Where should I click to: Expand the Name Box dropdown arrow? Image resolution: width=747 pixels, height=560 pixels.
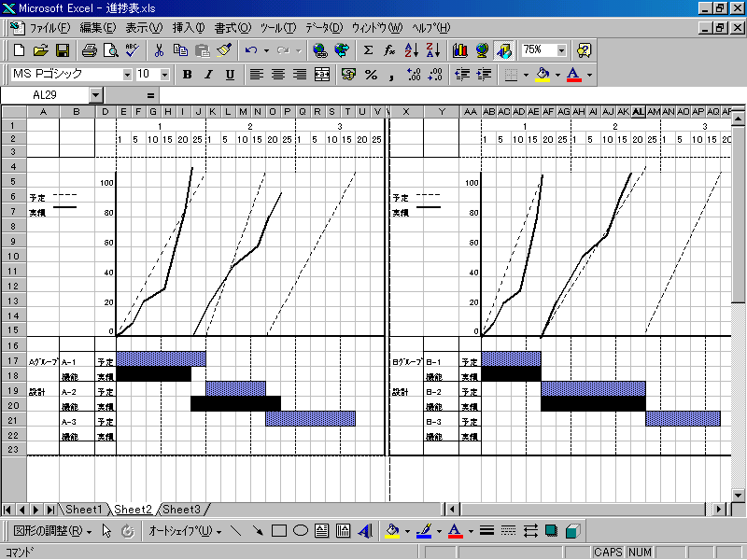95,95
